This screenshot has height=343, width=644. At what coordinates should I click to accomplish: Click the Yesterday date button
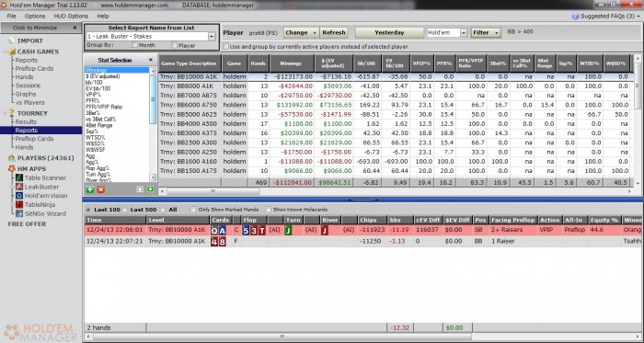[x=389, y=33]
